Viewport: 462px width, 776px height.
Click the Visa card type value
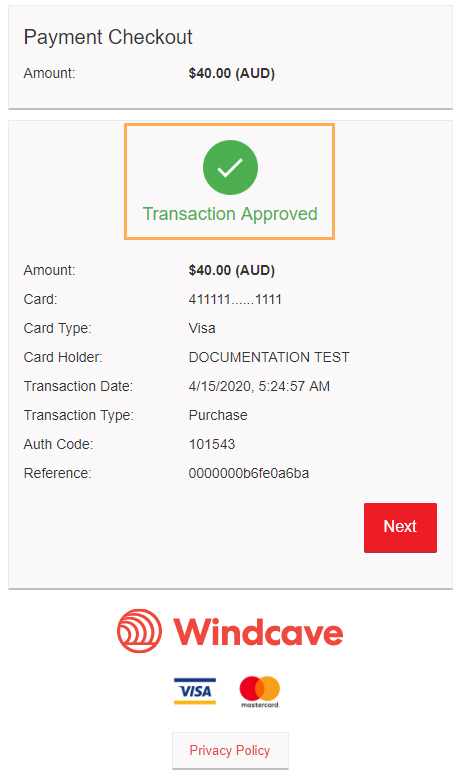(x=202, y=328)
